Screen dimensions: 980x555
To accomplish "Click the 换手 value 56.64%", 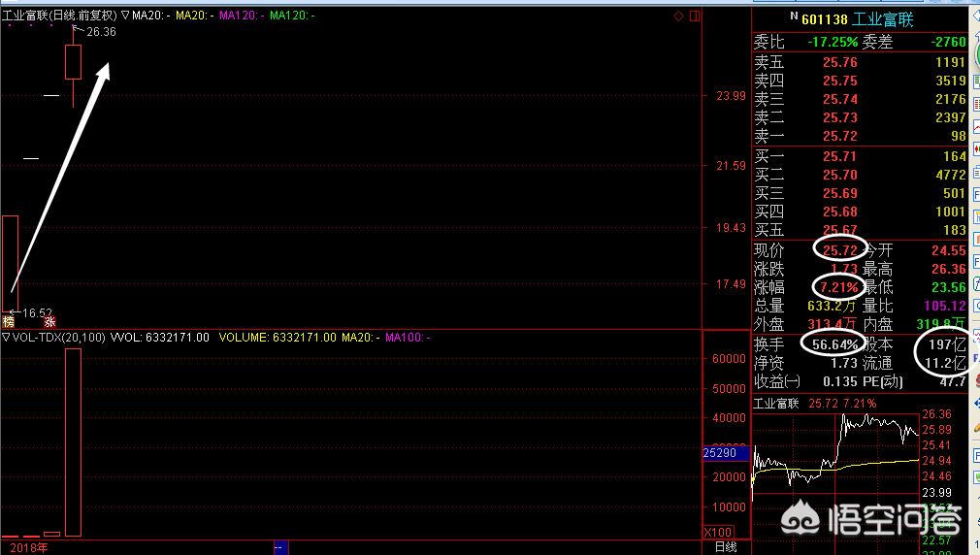I will point(834,344).
